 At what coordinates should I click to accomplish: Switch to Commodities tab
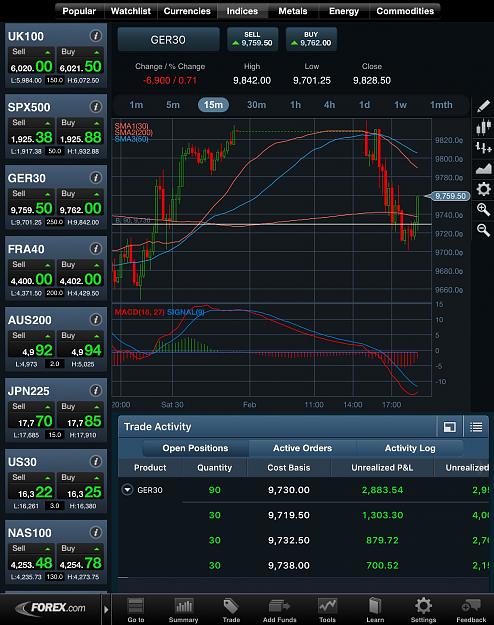click(405, 11)
